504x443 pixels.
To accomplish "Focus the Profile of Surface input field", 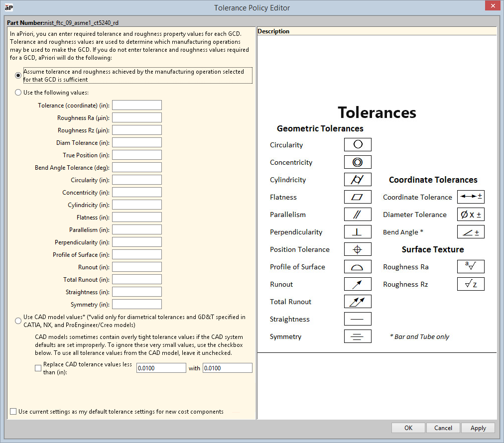I will tap(137, 254).
